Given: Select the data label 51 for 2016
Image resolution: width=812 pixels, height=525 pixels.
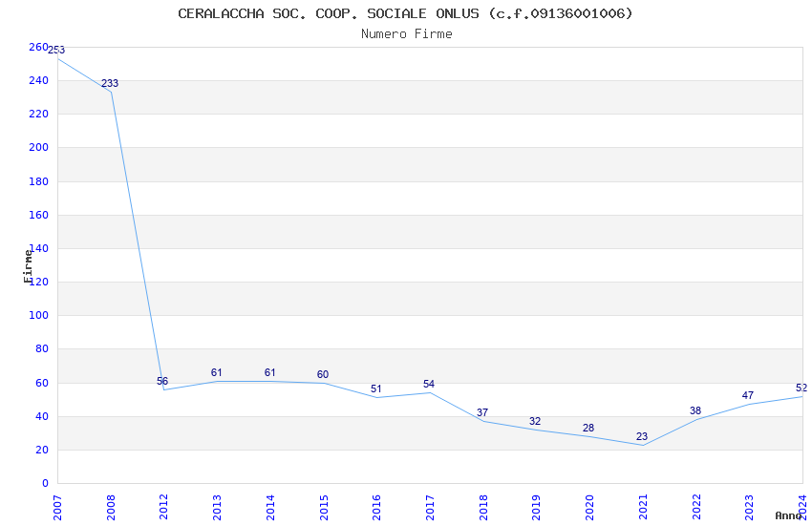Looking at the screenshot, I should (x=376, y=388).
